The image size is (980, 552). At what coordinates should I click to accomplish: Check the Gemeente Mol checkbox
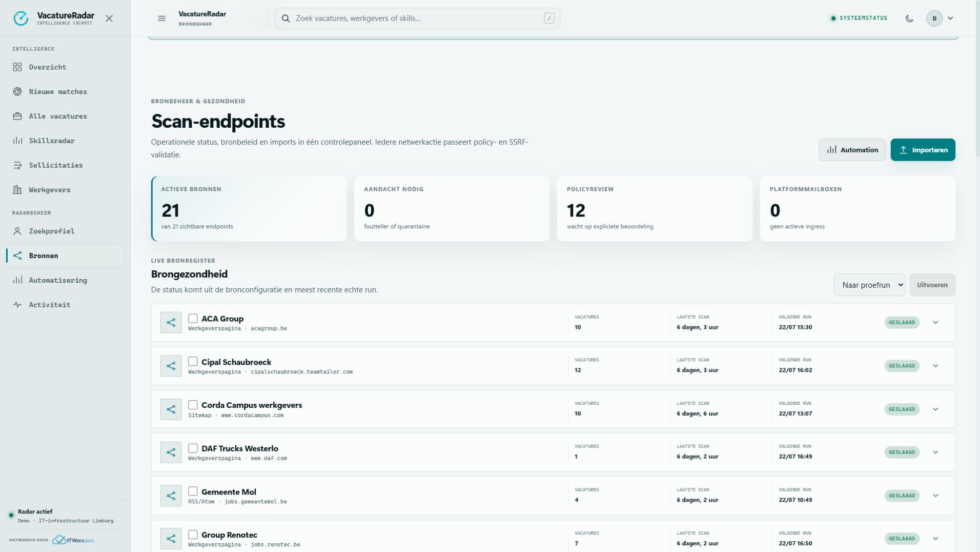[x=193, y=491]
